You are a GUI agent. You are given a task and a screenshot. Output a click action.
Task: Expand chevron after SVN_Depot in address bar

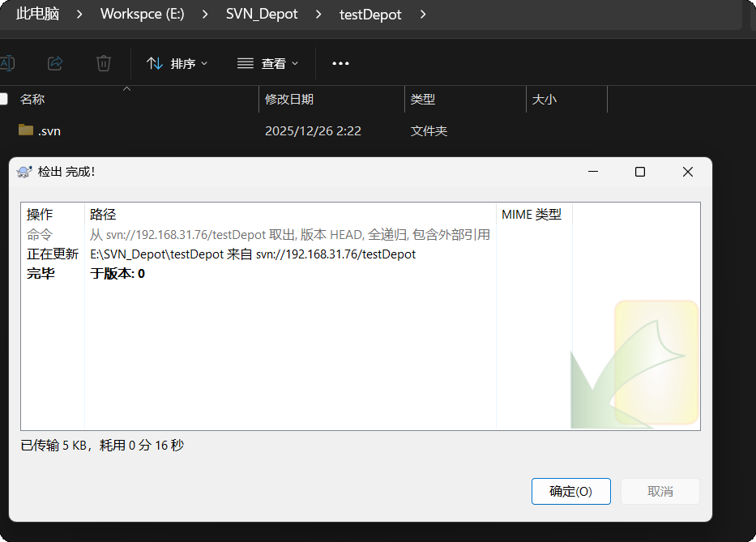pos(318,14)
